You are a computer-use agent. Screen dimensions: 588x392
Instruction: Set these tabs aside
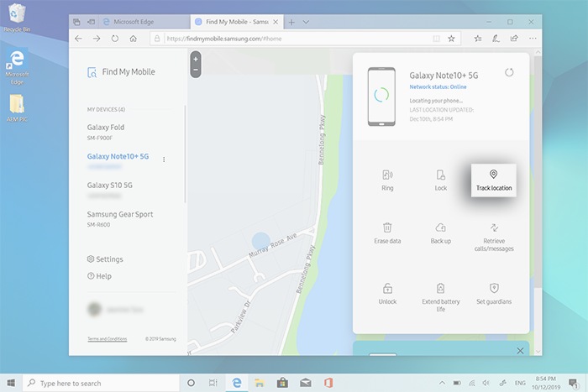click(91, 22)
